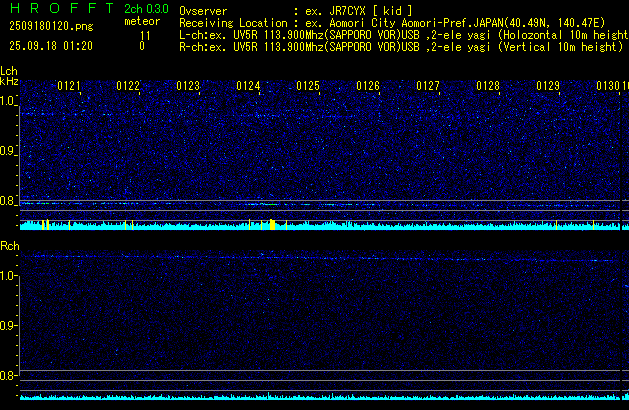The height and width of the screenshot is (410, 629).
Task: Click the 0125 time marker
Action: click(308, 86)
